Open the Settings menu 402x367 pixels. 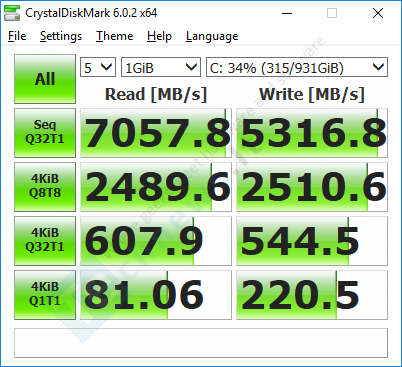tap(61, 36)
